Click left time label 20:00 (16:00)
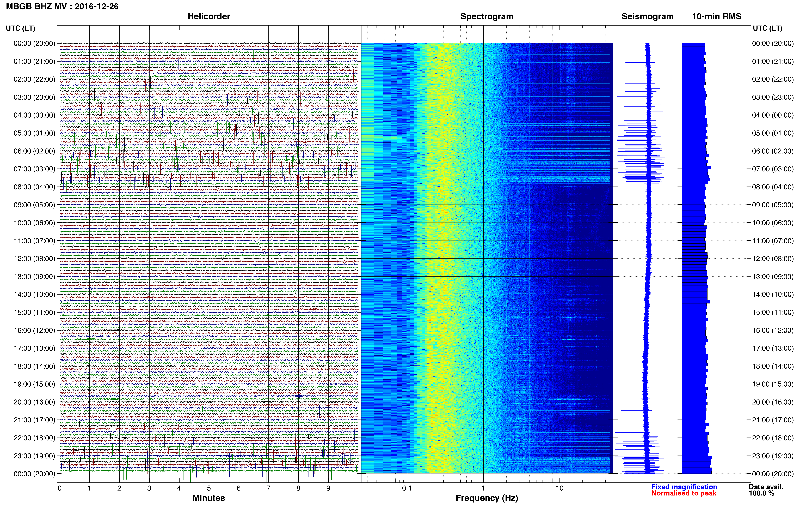The image size is (812, 508). (34, 402)
